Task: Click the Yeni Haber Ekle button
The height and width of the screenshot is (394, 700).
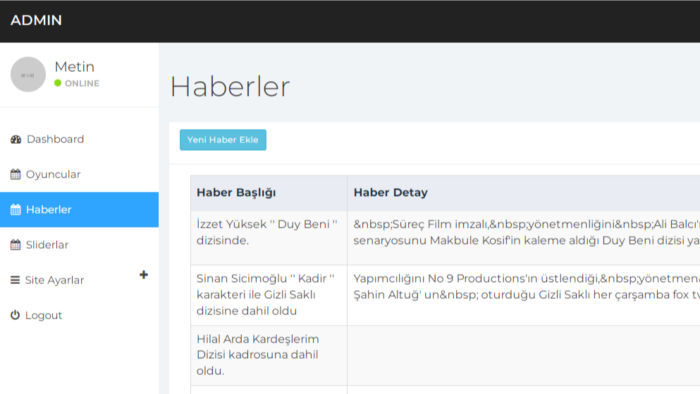Action: [x=223, y=140]
